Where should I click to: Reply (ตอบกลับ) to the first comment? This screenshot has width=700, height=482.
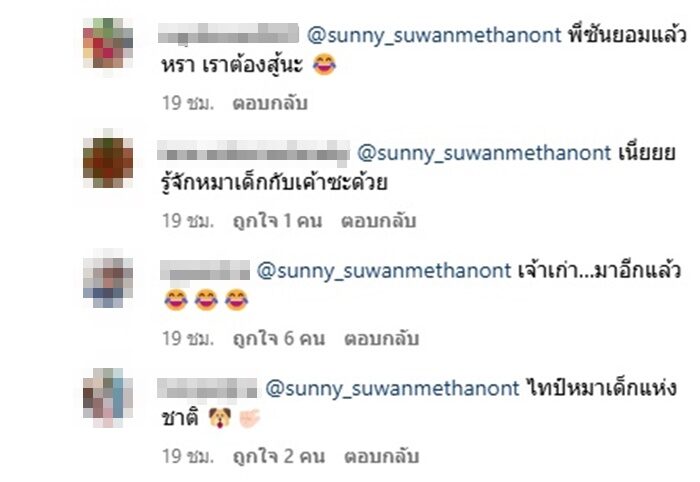(270, 103)
